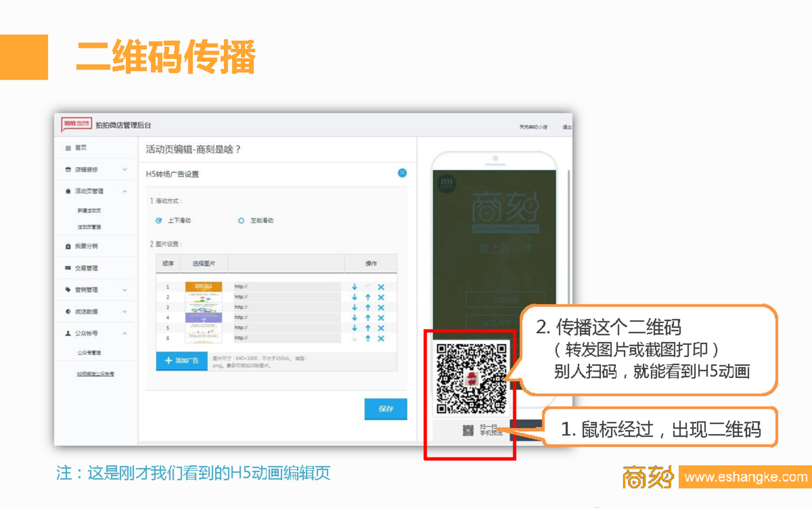Move image row 1 down
Viewport: 812px width, 508px height.
tap(355, 287)
